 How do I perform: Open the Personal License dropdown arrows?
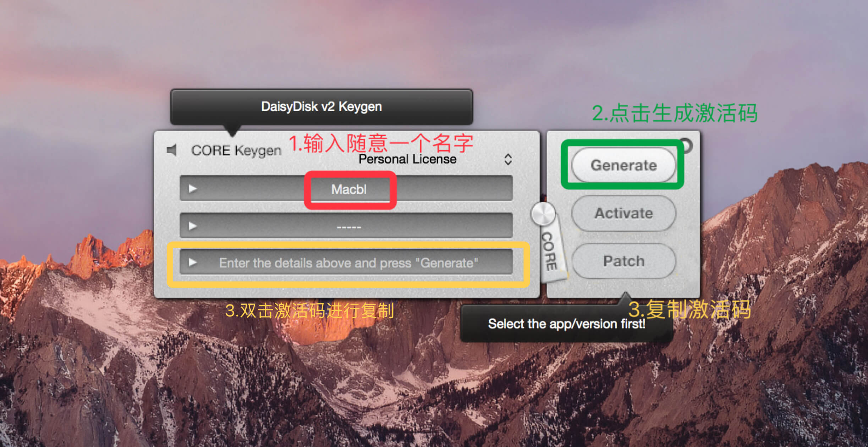[508, 159]
